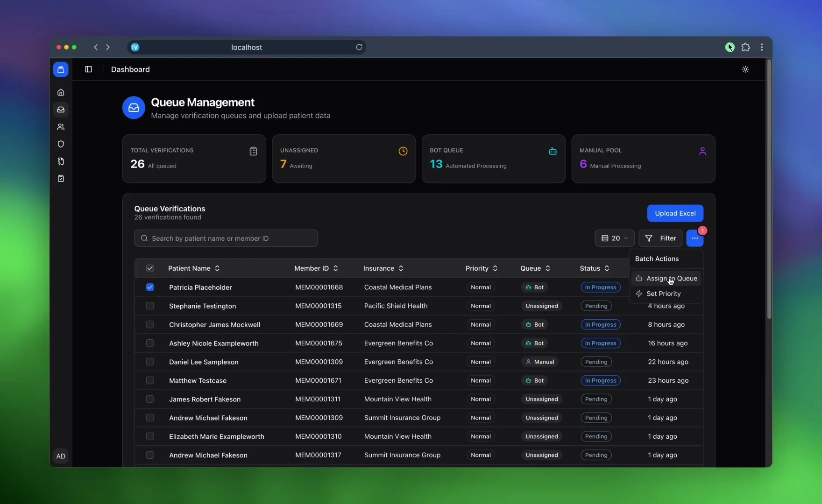Reload the page with refresh icon
Viewport: 822px width, 504px height.
point(359,47)
